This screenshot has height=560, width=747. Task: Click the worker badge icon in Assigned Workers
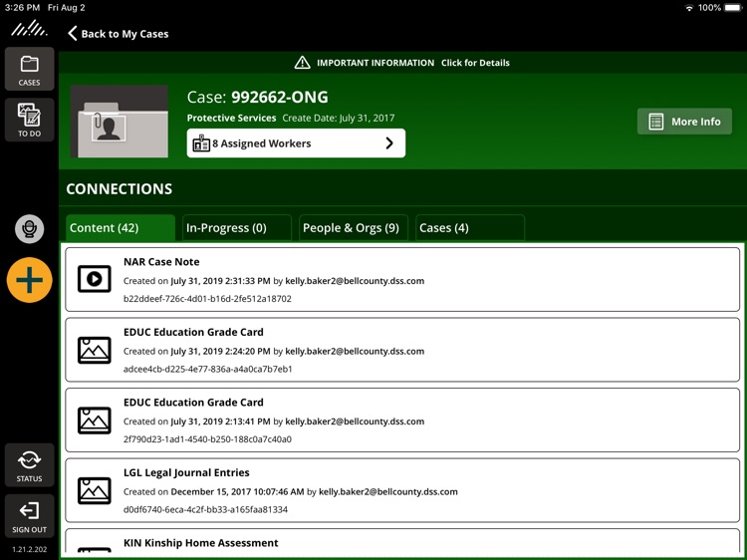click(x=201, y=142)
